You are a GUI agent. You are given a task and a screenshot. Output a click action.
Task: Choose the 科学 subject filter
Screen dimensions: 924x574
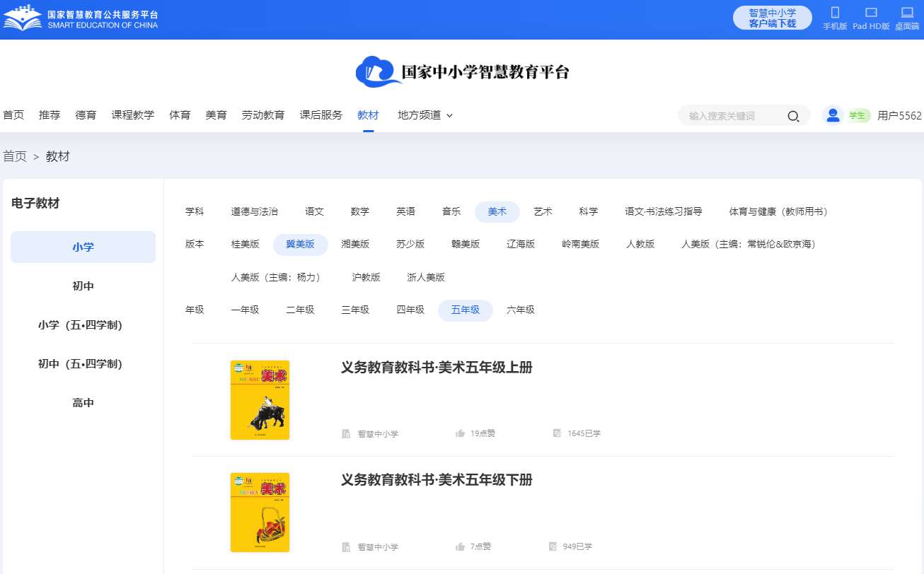point(589,211)
